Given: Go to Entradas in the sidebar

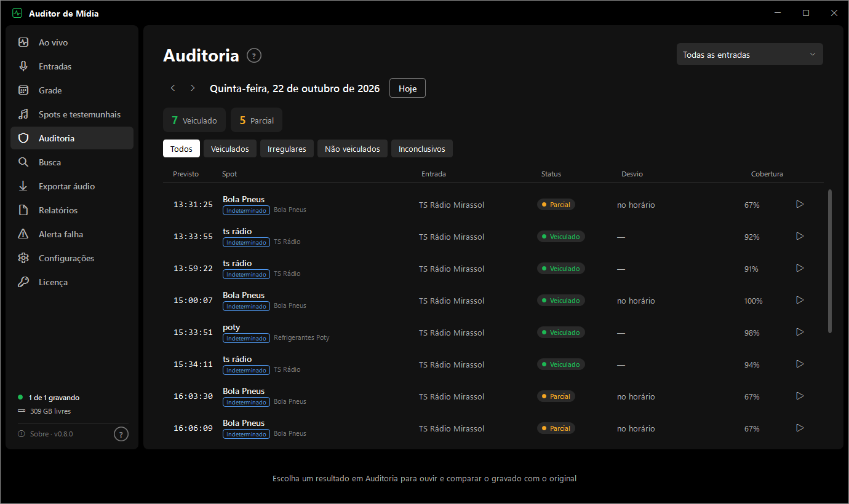Looking at the screenshot, I should [x=72, y=66].
